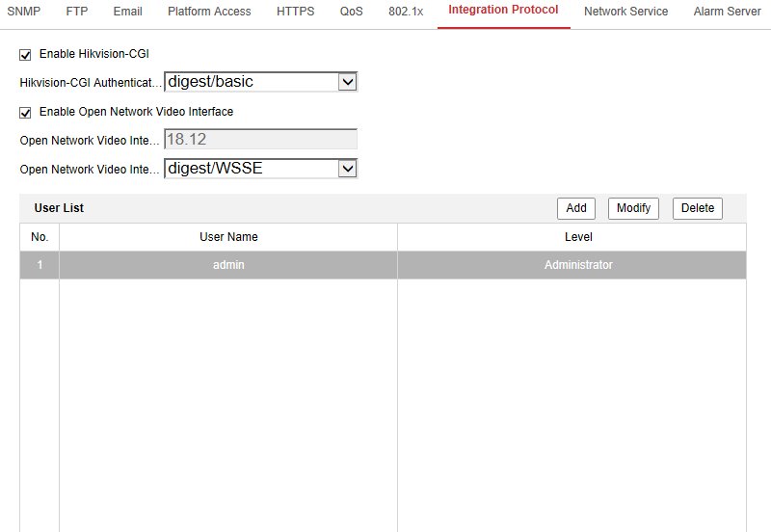Click Add button in User List

576,208
